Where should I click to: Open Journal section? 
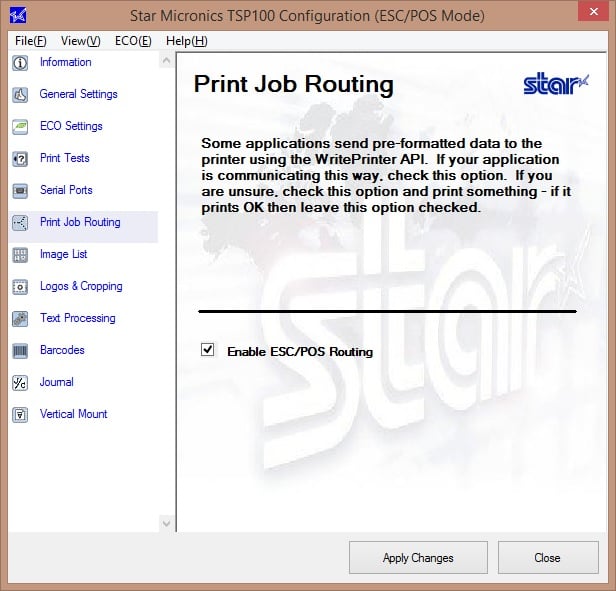point(57,382)
